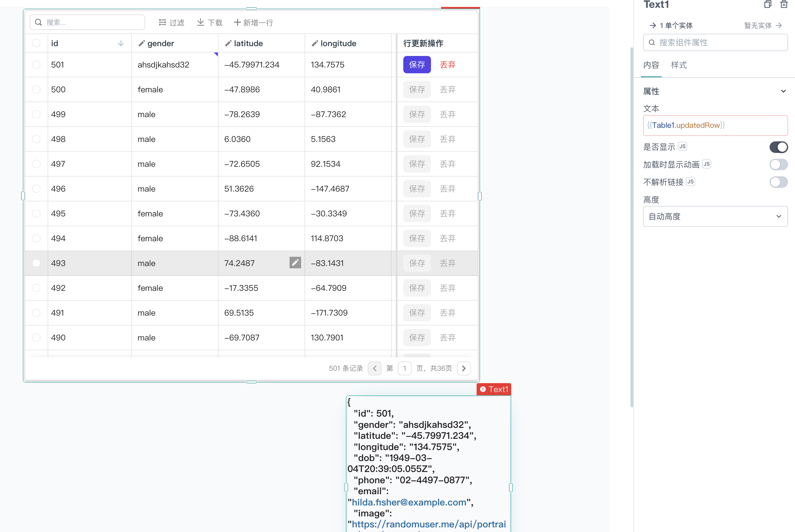Select row with id 493
The height and width of the screenshot is (532, 795).
[36, 263]
